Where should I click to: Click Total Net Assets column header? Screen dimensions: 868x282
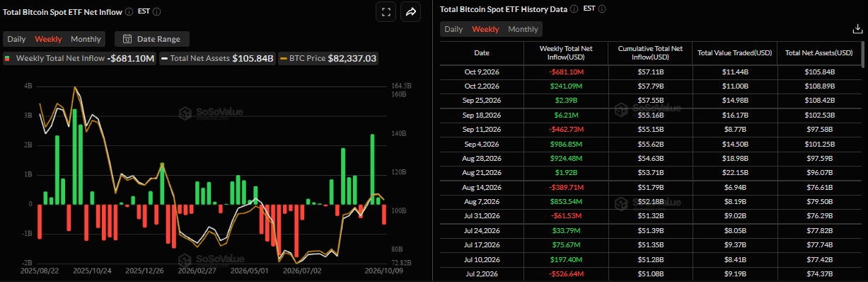click(x=820, y=52)
